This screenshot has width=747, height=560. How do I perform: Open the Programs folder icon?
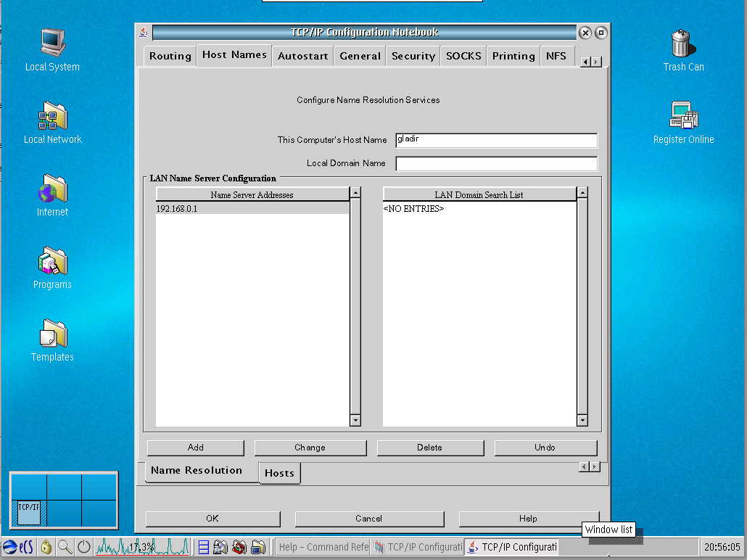[52, 262]
